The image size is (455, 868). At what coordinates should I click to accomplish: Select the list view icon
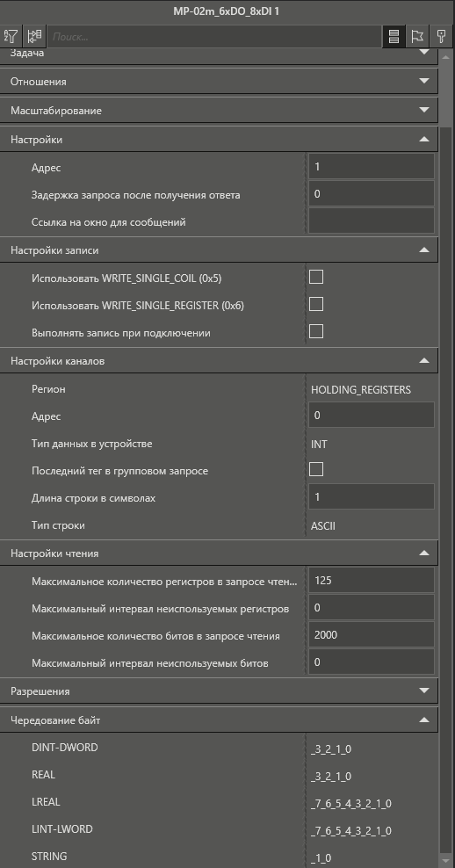pos(394,37)
